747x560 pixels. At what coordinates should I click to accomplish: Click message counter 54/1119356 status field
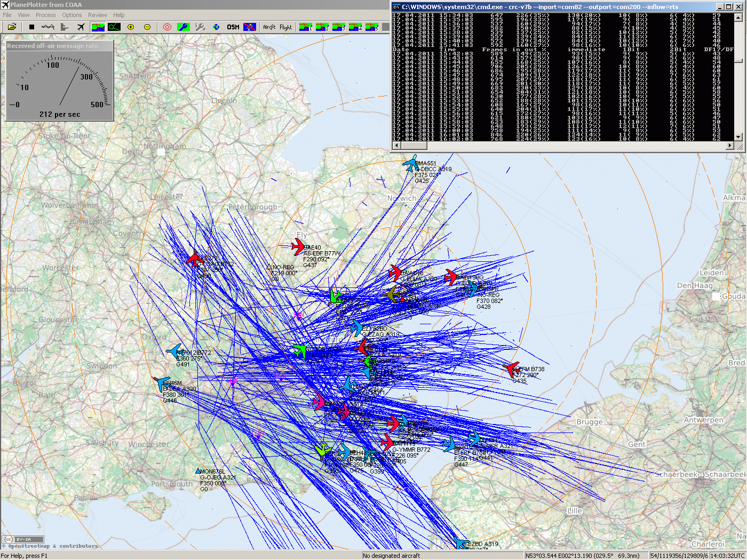(678, 555)
